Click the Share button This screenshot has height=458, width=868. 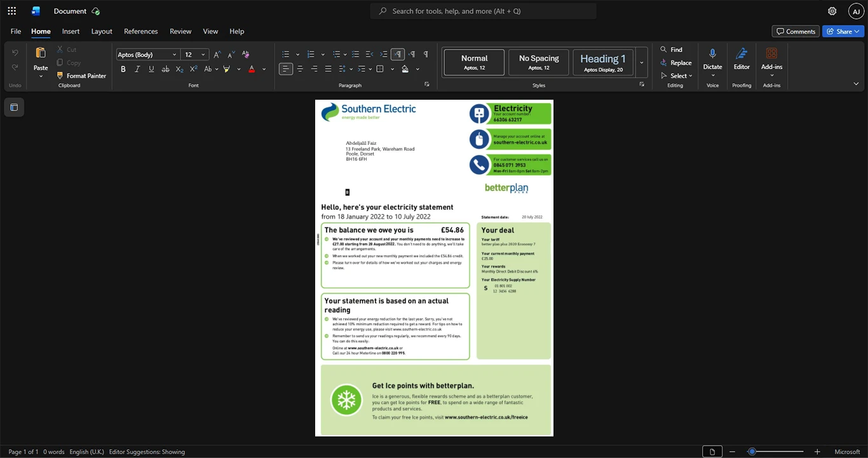[843, 31]
